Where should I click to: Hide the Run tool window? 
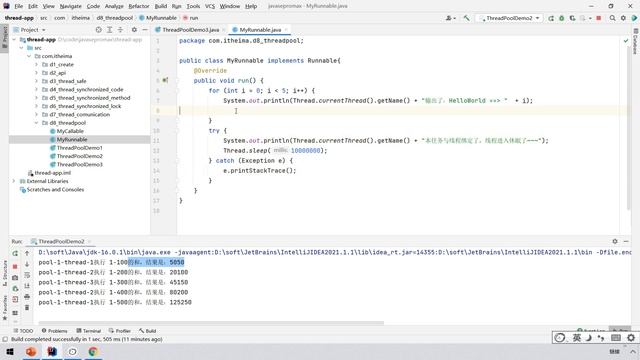626,241
